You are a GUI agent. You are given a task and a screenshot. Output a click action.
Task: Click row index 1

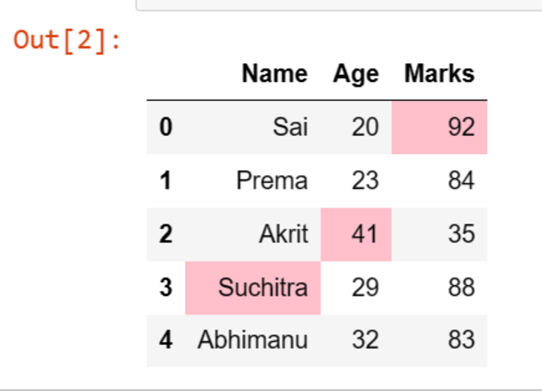click(166, 180)
